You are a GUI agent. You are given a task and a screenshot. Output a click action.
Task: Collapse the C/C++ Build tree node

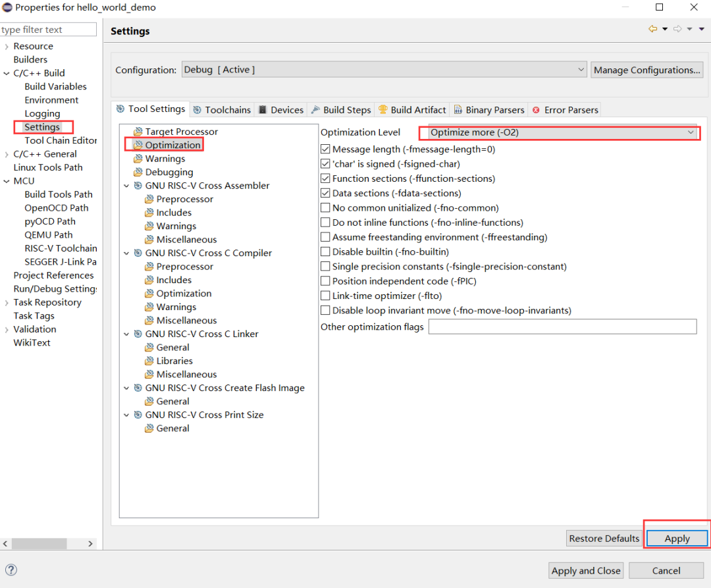click(x=7, y=73)
